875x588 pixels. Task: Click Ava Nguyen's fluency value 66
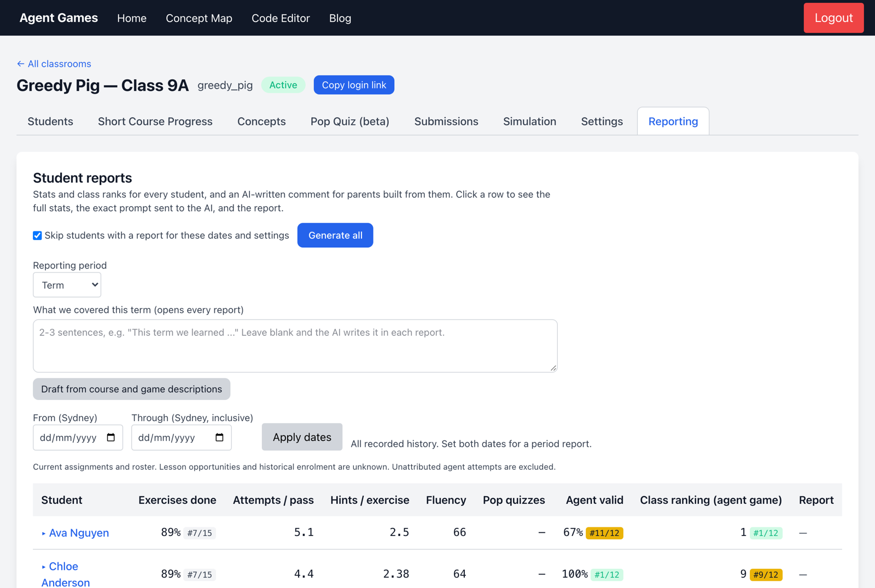click(459, 533)
